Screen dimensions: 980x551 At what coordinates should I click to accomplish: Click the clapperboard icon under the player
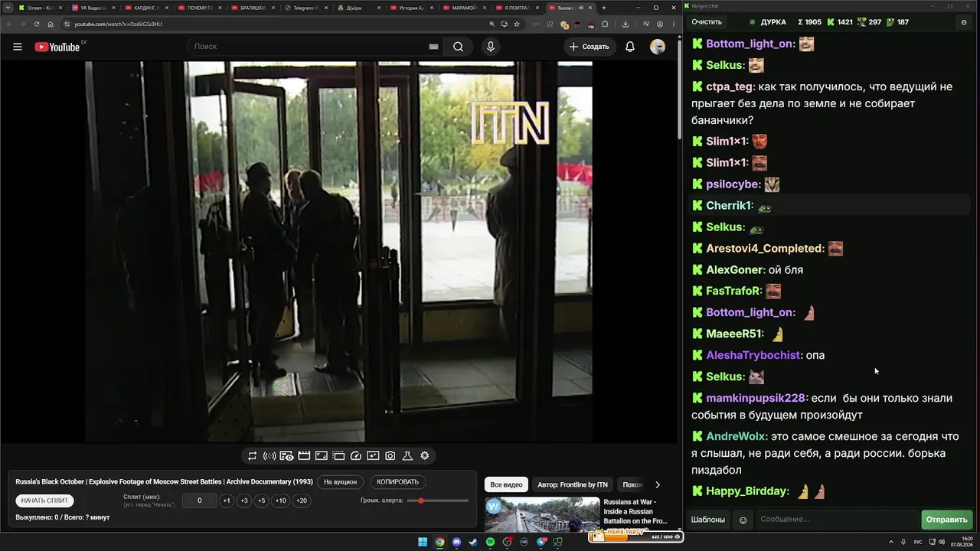304,456
